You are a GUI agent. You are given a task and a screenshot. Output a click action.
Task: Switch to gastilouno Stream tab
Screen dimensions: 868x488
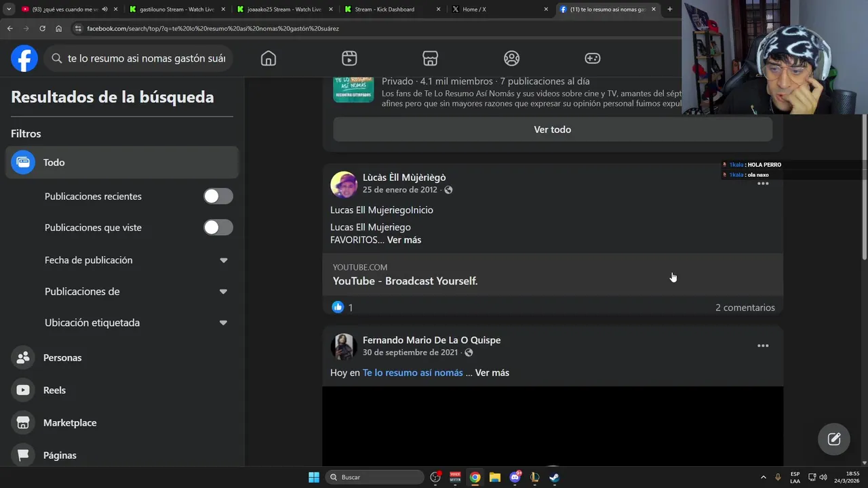[x=176, y=9]
